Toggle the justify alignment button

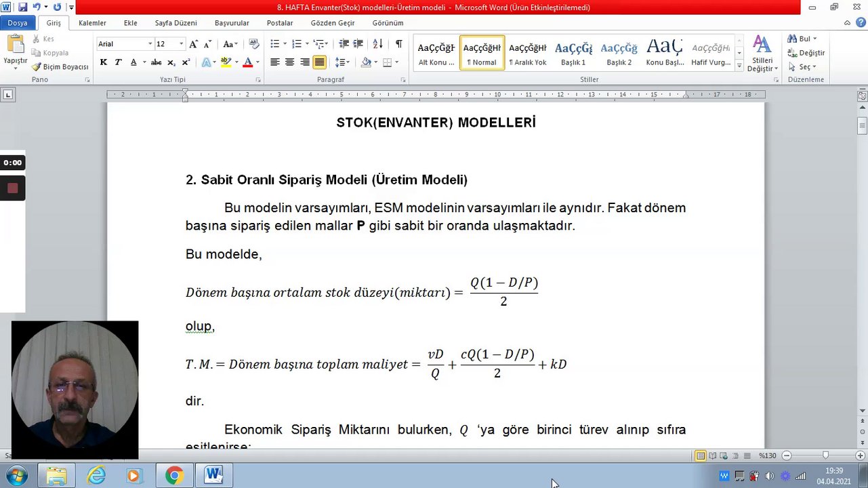coord(319,62)
